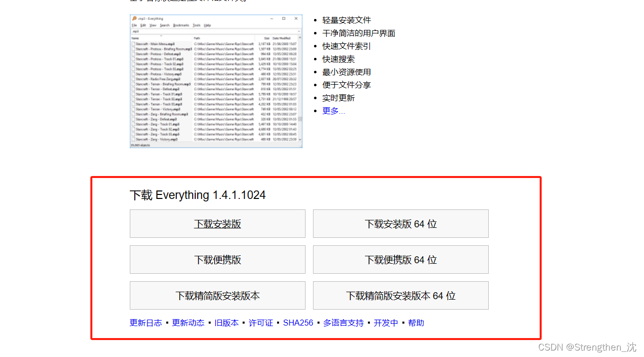View the 许可证 link
Screen dimensions: 644x357
click(261, 323)
